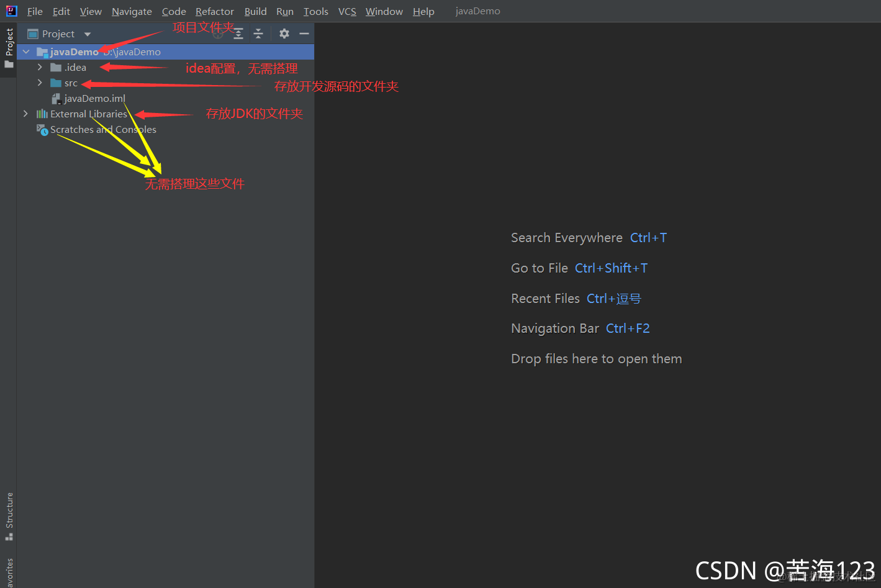Click the javaDemo.iml file icon
Screen dimensions: 881x588
click(x=56, y=98)
